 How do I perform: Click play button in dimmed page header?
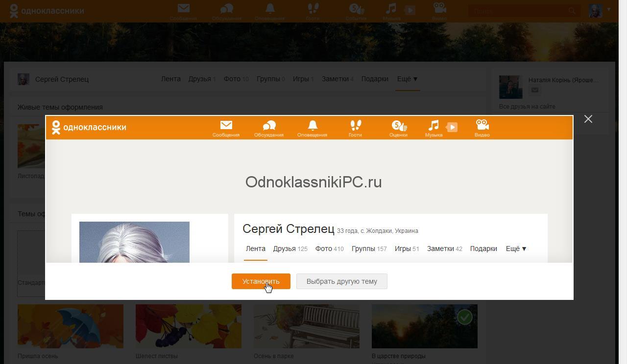tap(410, 10)
